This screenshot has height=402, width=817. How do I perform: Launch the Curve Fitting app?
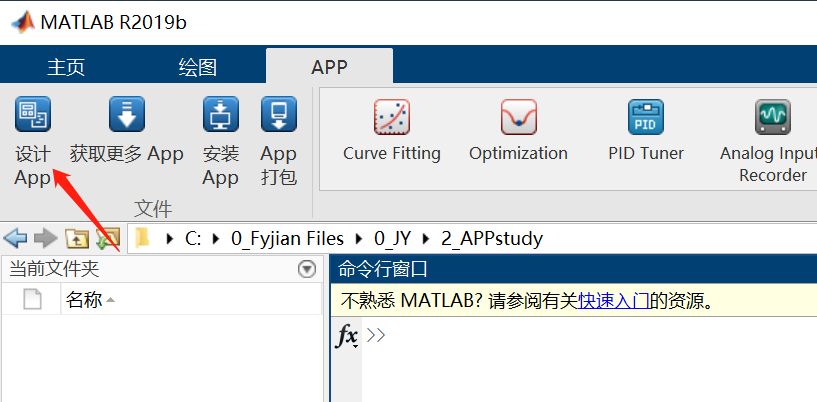[392, 130]
